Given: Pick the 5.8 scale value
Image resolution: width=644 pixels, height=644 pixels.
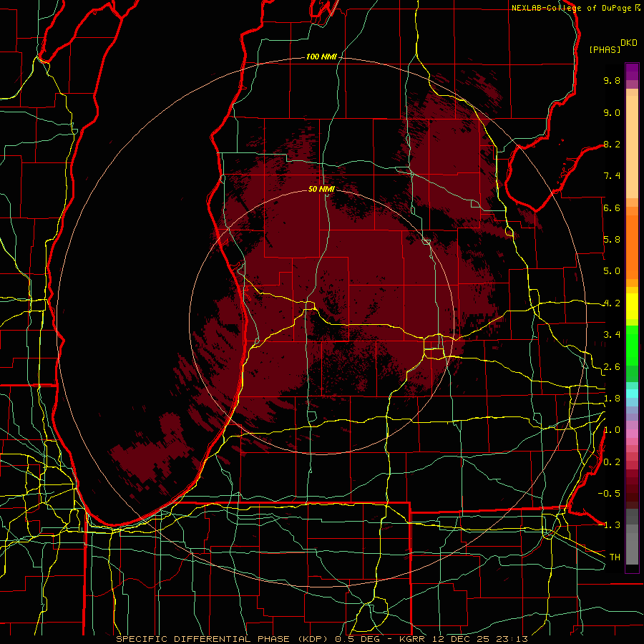Looking at the screenshot, I should (612, 240).
